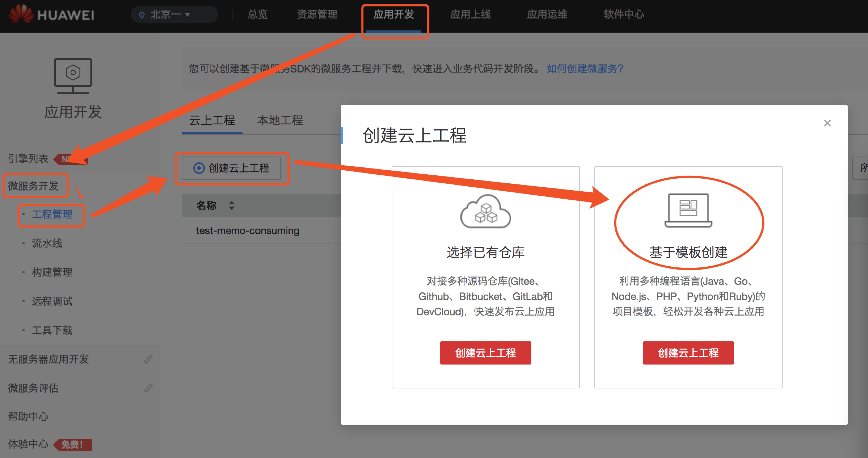Image resolution: width=868 pixels, height=458 pixels.
Task: Open 资源管理 in top navigation
Action: coord(317,14)
